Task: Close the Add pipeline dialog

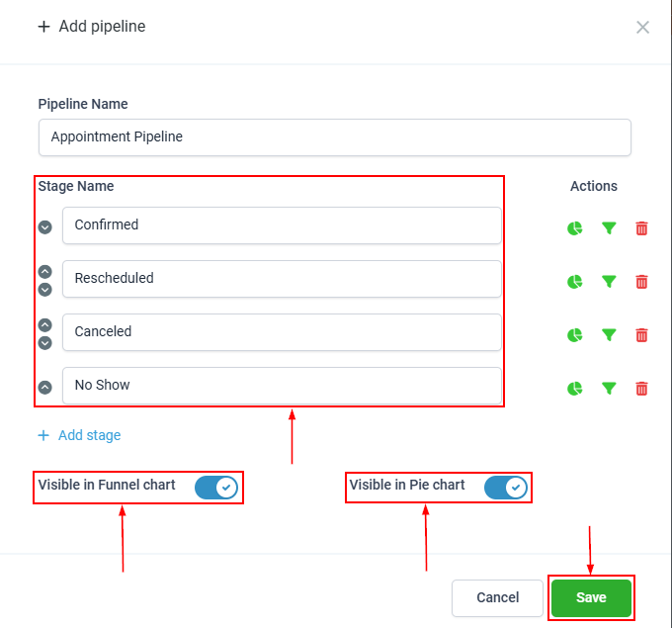Action: click(x=642, y=28)
